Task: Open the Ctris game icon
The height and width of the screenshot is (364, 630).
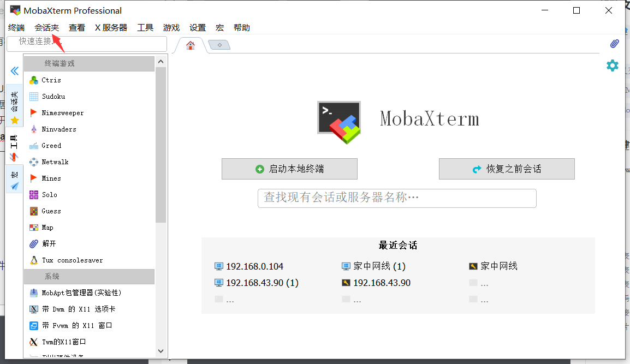Action: (x=34, y=80)
